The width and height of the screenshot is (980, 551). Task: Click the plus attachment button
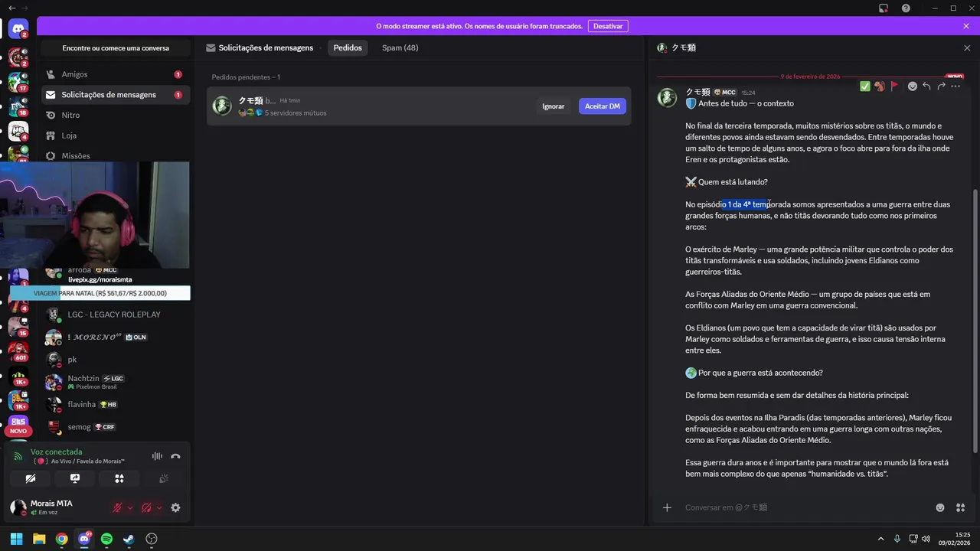(667, 507)
